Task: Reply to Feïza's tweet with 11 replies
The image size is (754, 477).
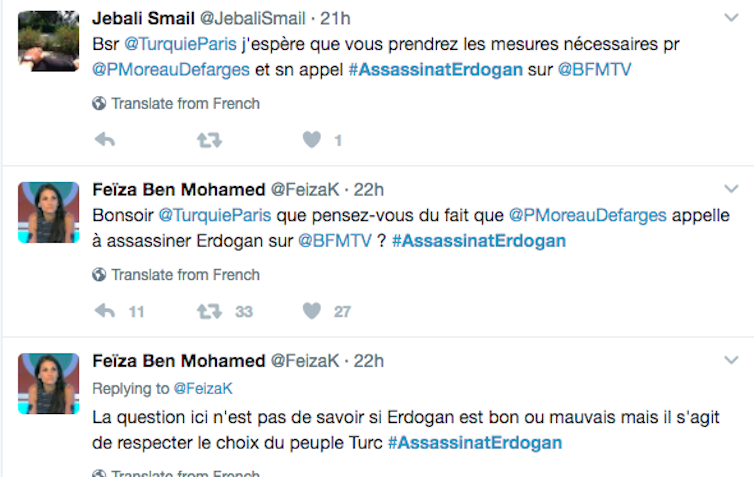Action: tap(104, 312)
